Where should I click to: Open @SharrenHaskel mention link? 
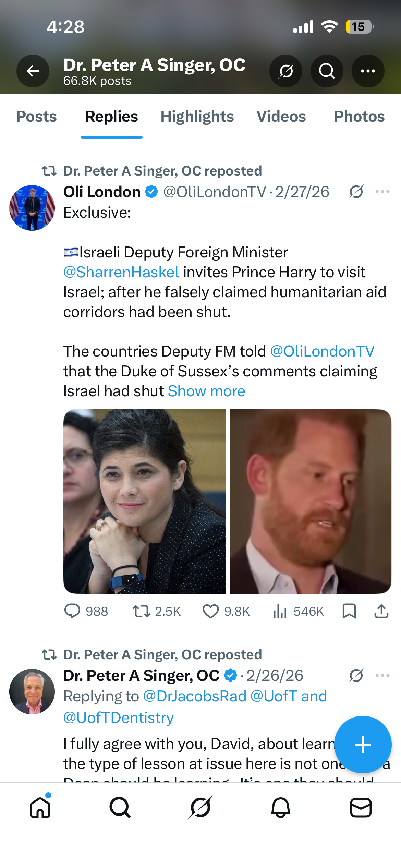(x=121, y=272)
